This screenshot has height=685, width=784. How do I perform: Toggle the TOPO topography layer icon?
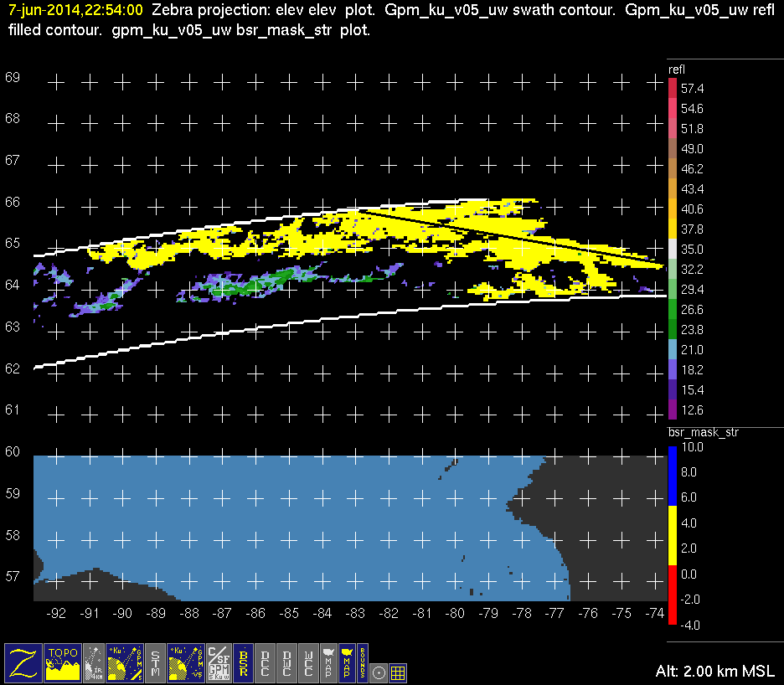click(64, 662)
